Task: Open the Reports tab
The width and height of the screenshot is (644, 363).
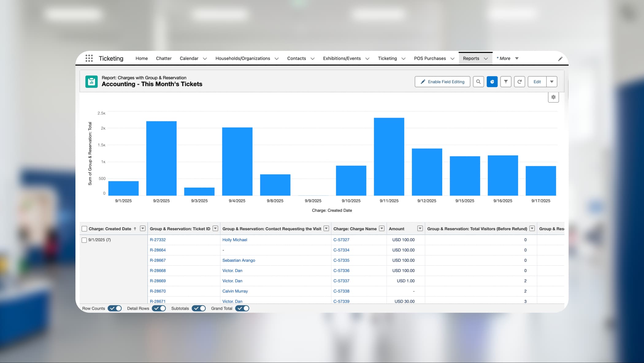Action: (x=471, y=58)
